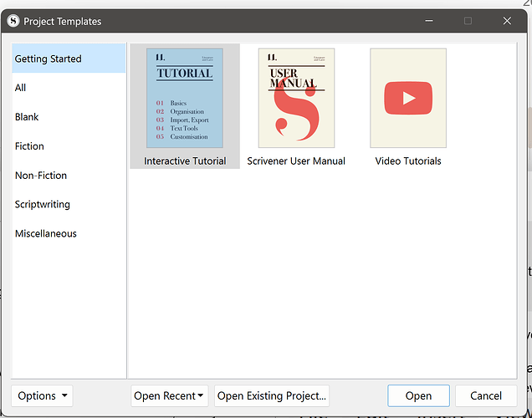Click the Video Tutorials label
This screenshot has height=418, width=532.
coord(408,161)
